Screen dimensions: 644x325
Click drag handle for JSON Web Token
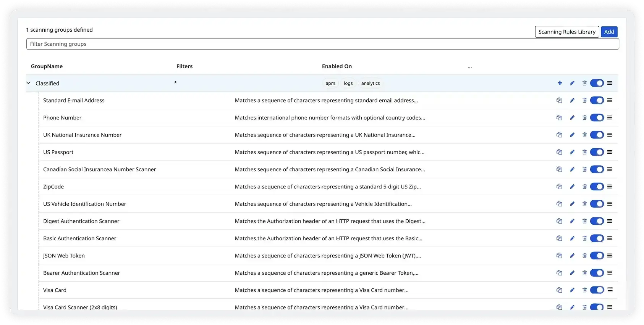click(x=610, y=256)
